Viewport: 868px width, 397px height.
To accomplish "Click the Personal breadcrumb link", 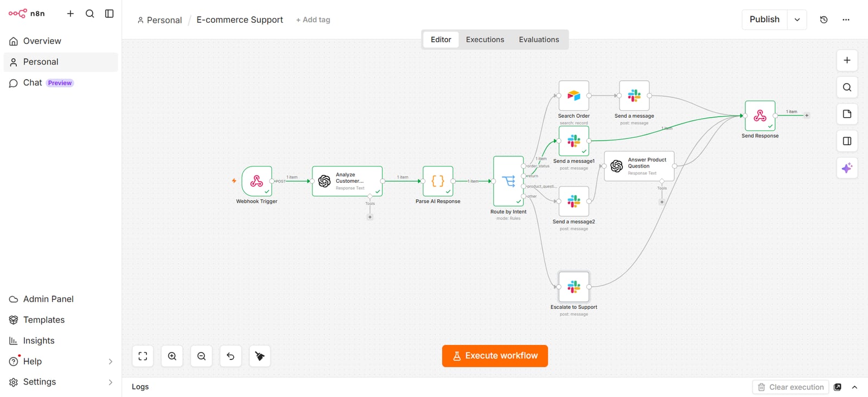I will pos(159,20).
